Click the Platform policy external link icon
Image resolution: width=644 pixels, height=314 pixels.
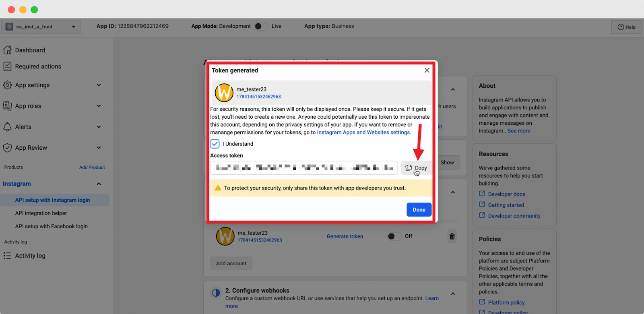[x=482, y=302]
